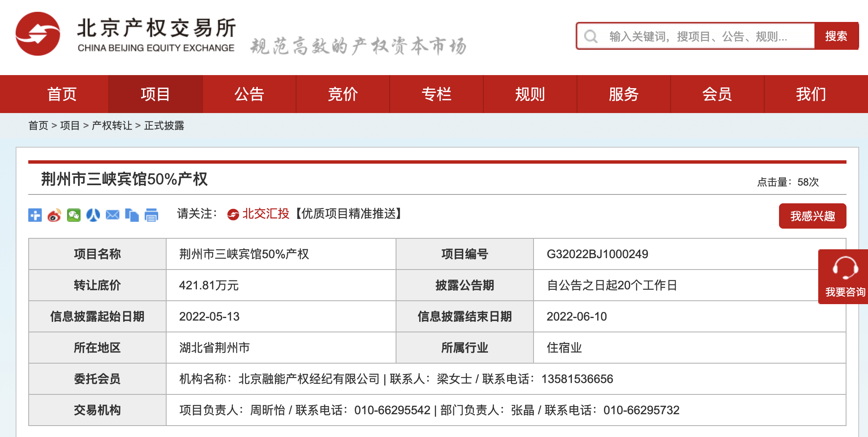Click the blue plus more-share icon

(x=35, y=215)
